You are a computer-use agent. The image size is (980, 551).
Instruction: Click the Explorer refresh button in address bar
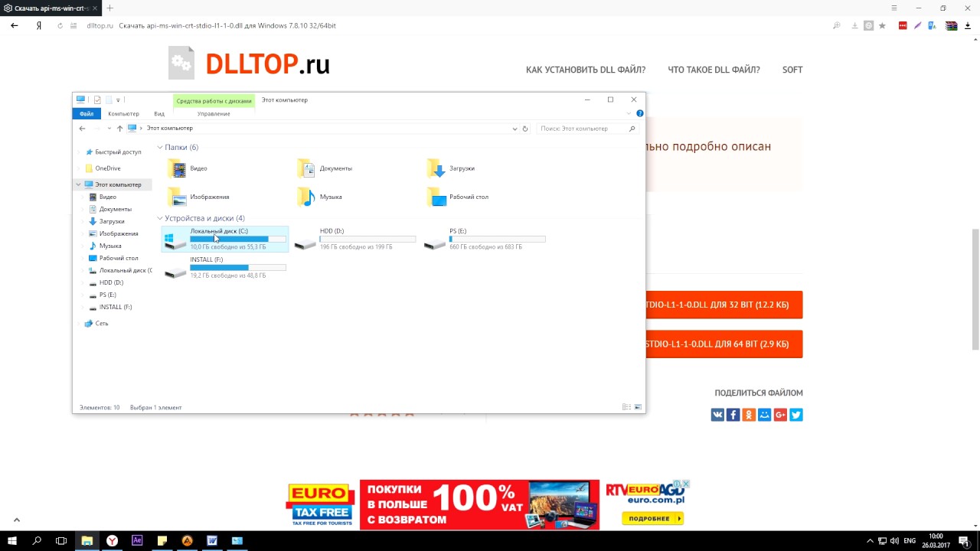(x=525, y=129)
